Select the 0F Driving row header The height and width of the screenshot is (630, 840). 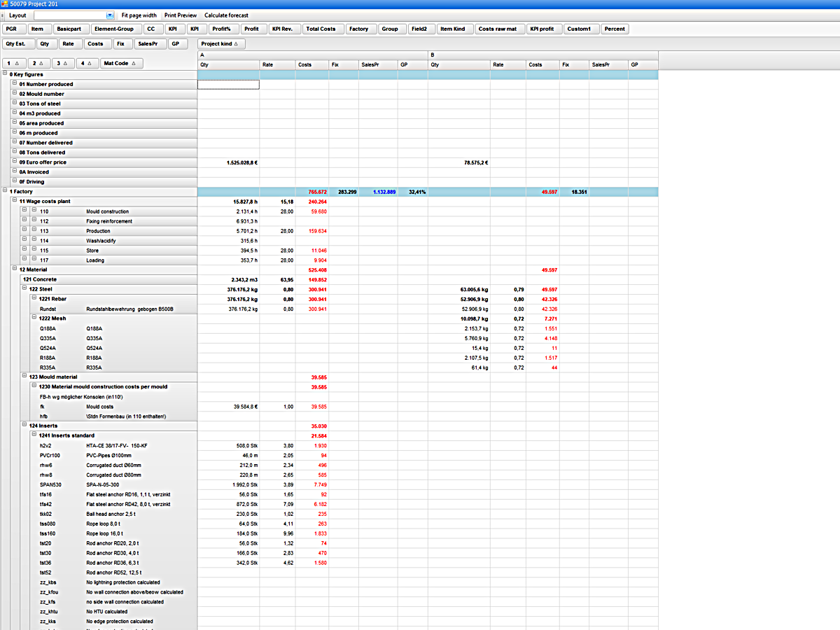[104, 181]
